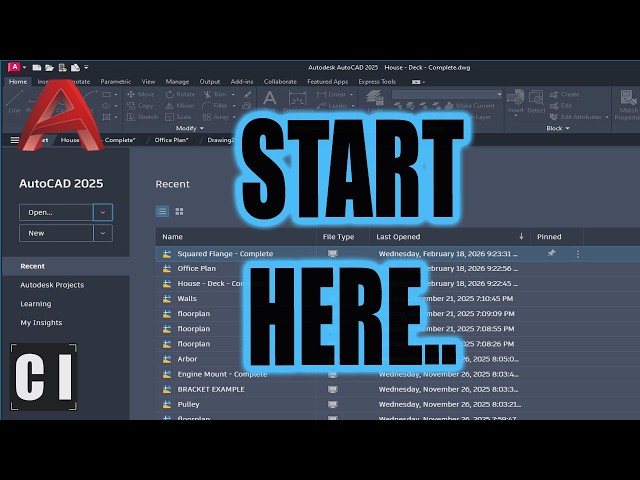Image resolution: width=640 pixels, height=480 pixels.
Task: Expand the Modify panel dropdown
Action: point(190,128)
